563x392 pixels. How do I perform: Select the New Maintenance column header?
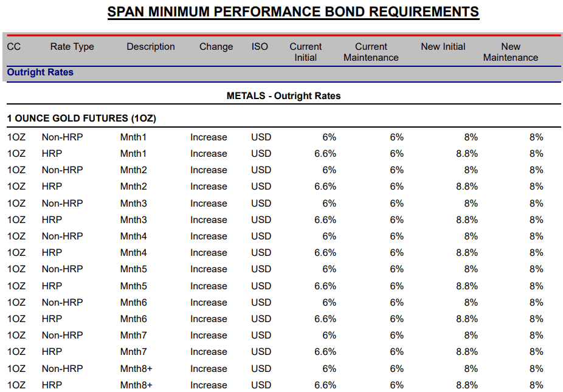[511, 52]
